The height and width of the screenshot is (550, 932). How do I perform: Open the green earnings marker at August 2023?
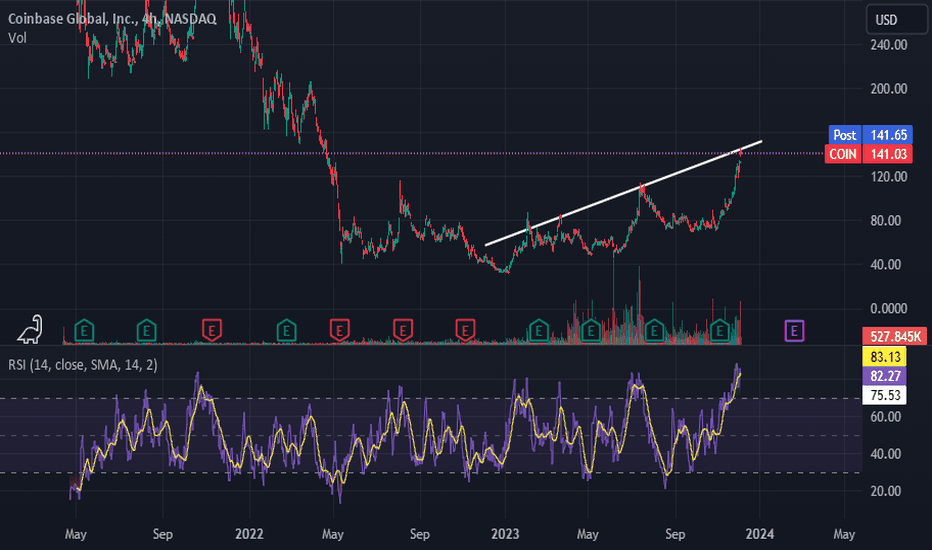click(654, 330)
